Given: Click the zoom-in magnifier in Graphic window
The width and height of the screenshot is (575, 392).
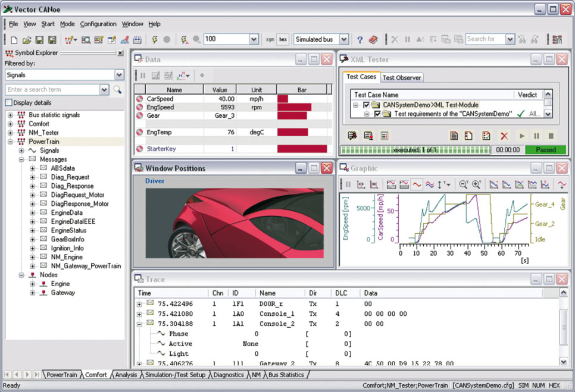Looking at the screenshot, I should [476, 185].
